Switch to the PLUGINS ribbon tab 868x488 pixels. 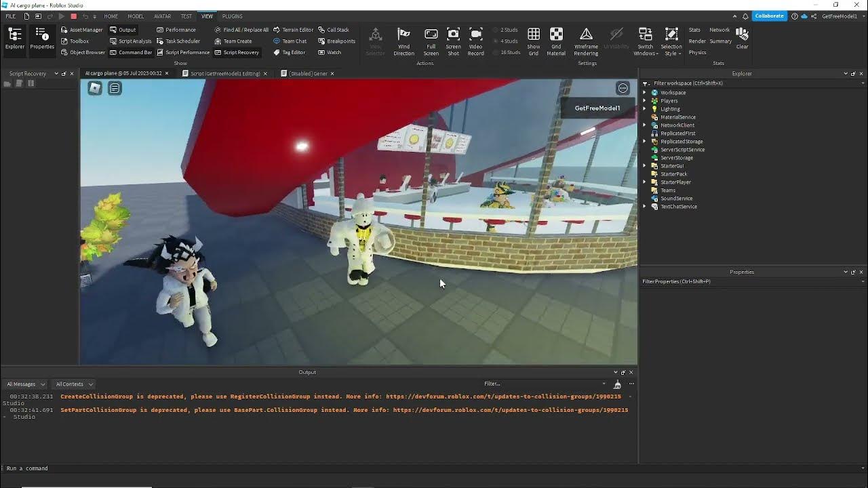pyautogui.click(x=232, y=16)
